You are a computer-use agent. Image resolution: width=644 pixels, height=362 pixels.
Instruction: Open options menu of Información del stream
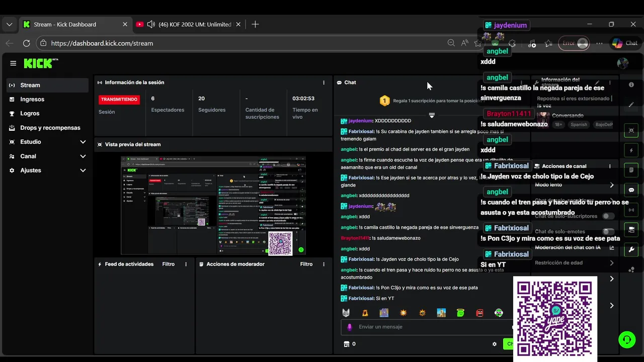[610, 82]
